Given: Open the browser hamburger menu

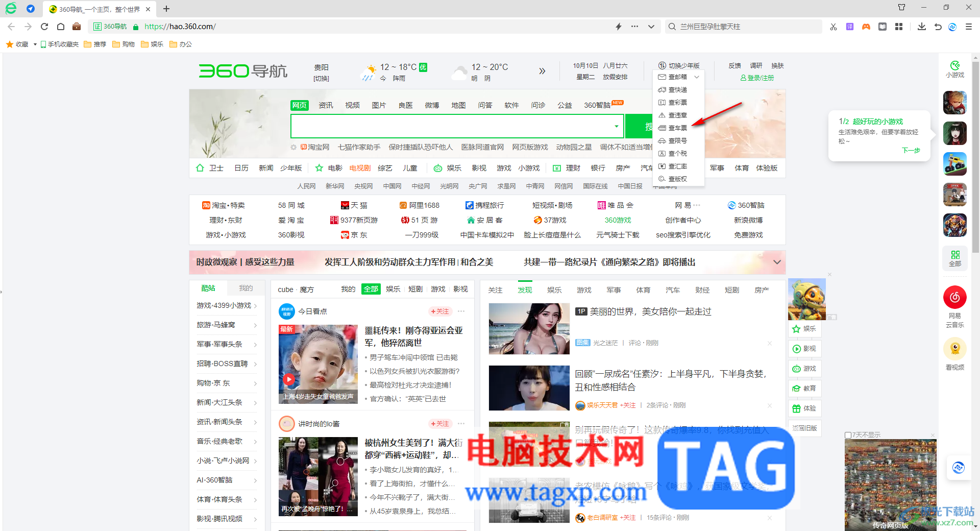Looking at the screenshot, I should pos(969,27).
